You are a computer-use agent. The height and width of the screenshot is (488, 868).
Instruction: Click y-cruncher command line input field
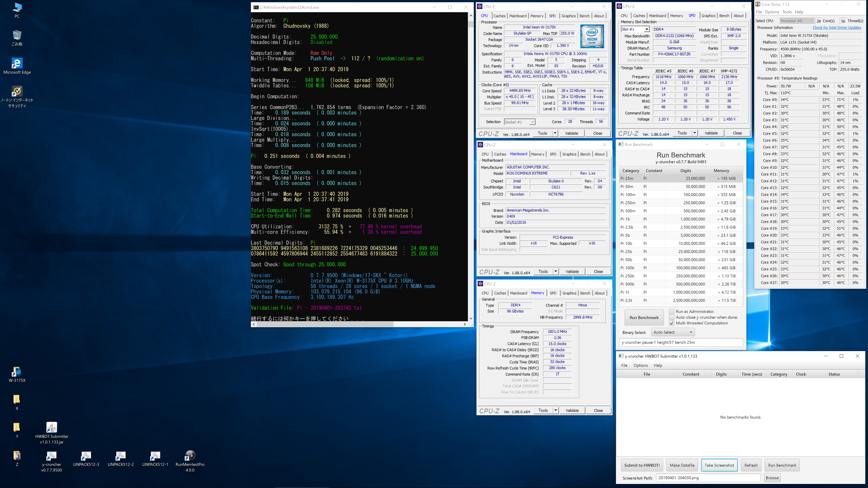(681, 342)
